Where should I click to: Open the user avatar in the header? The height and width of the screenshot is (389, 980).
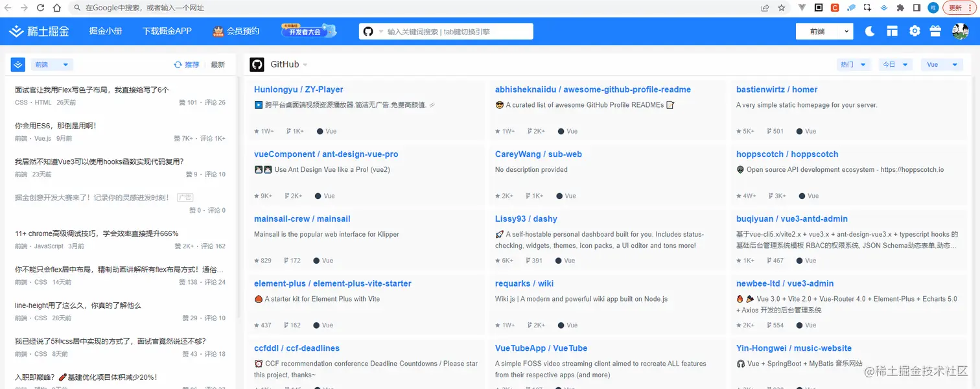(960, 31)
